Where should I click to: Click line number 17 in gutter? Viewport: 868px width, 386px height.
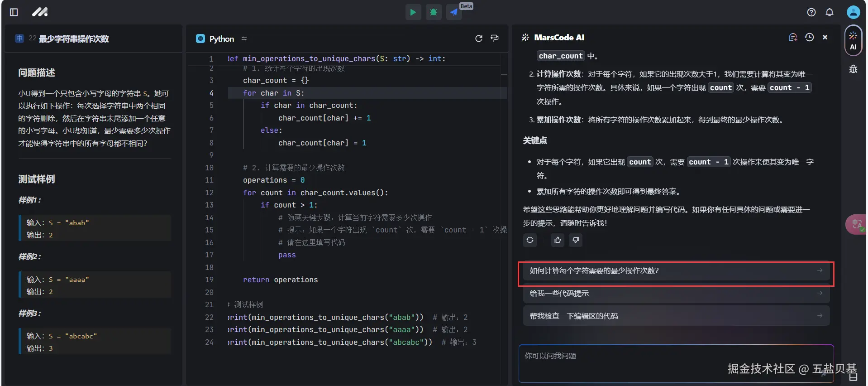[x=209, y=255]
